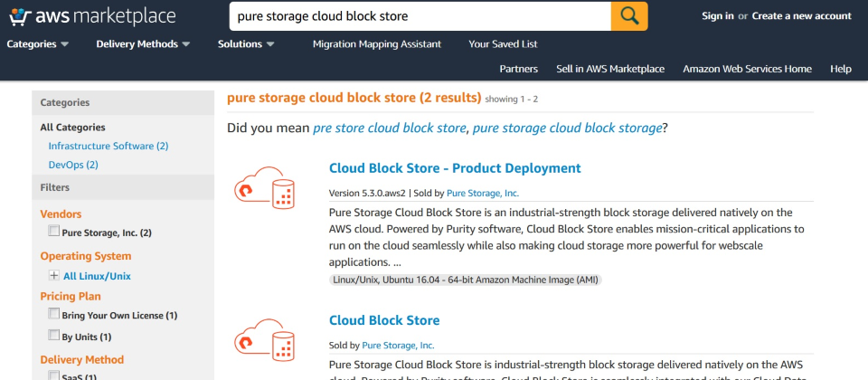Click Sell in AWS Marketplace link
The image size is (868, 380).
(610, 69)
